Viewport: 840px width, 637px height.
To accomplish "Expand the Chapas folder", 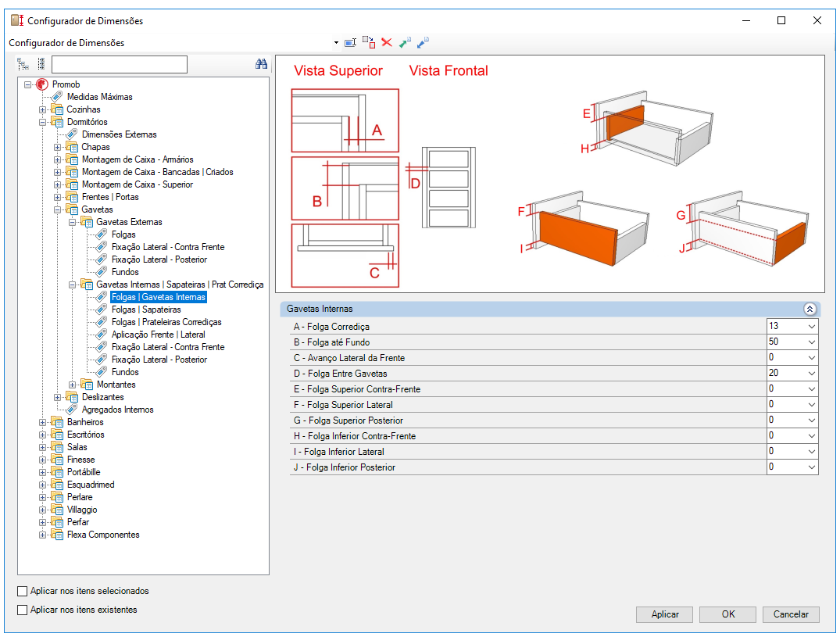I will pyautogui.click(x=57, y=147).
